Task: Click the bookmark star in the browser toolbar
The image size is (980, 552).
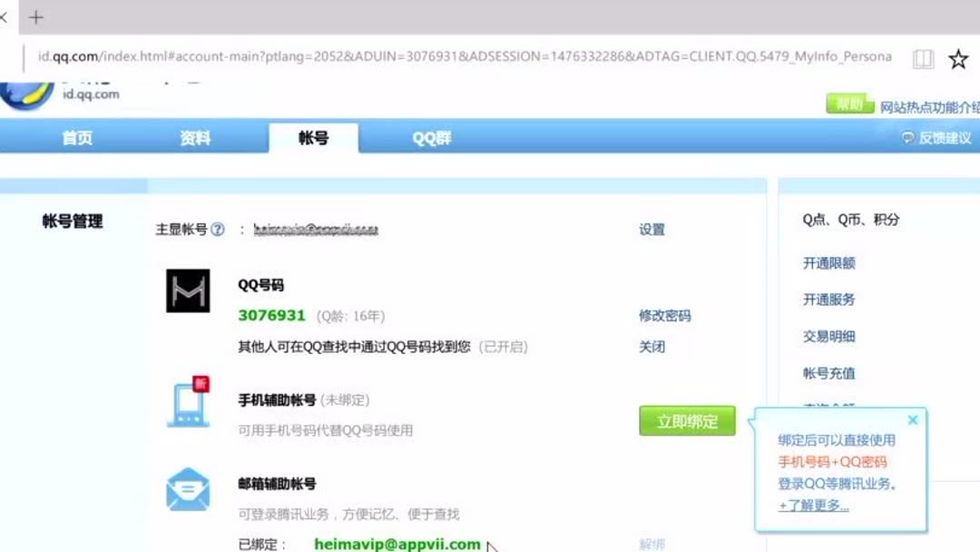Action: [958, 56]
